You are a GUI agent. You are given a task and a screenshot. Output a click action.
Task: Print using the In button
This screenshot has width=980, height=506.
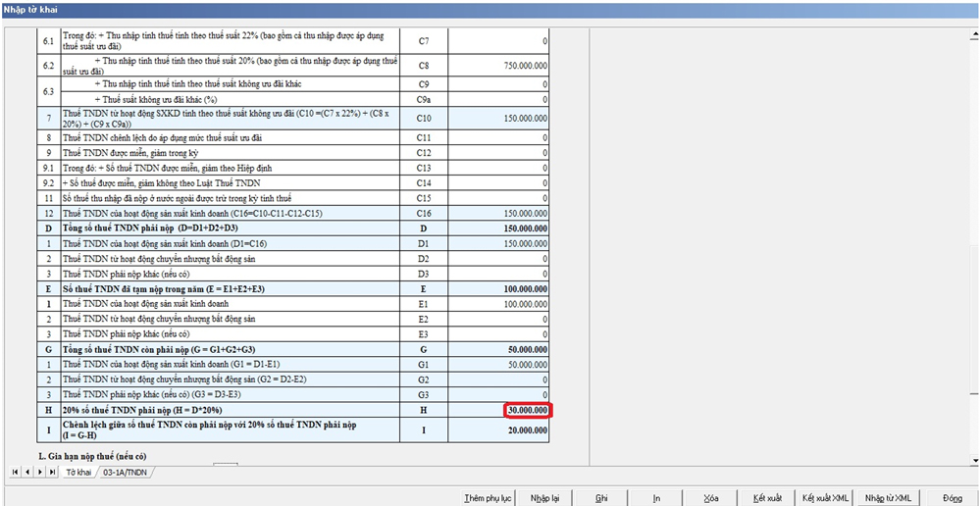point(656,498)
